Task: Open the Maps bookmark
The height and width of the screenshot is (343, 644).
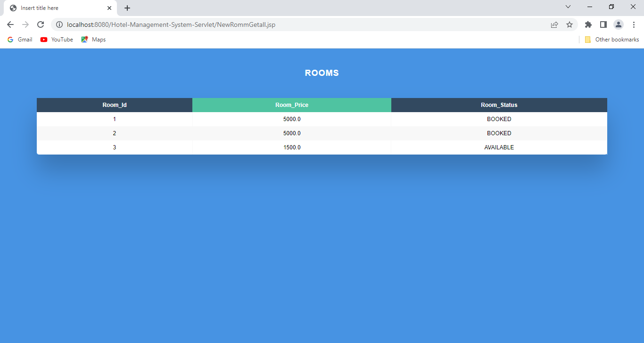Action: pos(93,40)
